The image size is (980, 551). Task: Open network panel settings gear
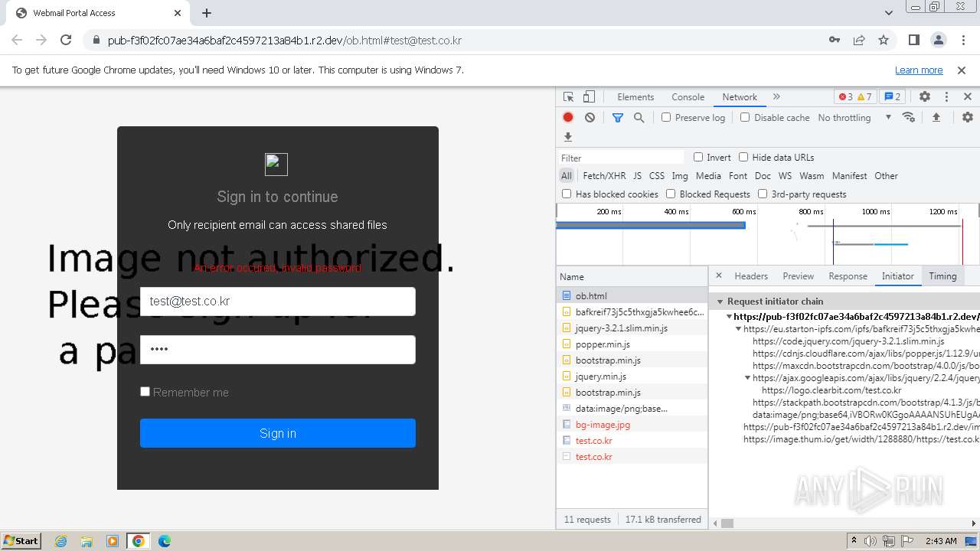pyautogui.click(x=968, y=117)
